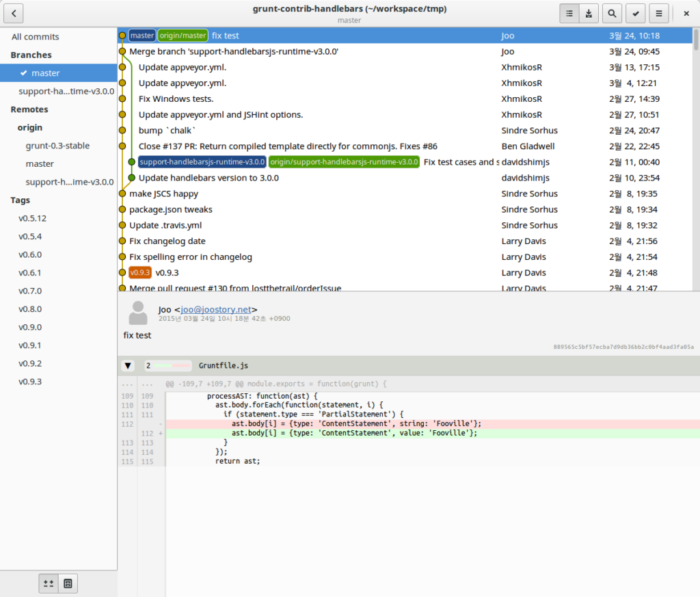Select 'Update appveyor.yml and JSHint options.' commit

(x=405, y=115)
